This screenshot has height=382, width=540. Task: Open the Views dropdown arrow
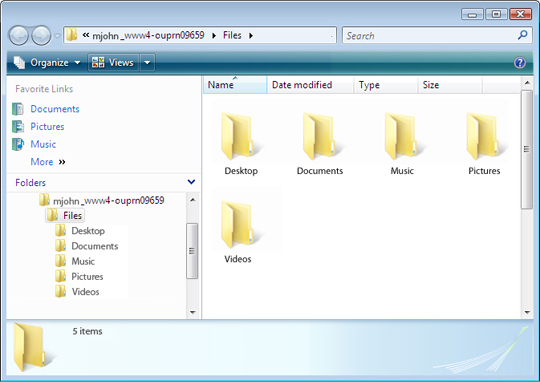(x=147, y=63)
